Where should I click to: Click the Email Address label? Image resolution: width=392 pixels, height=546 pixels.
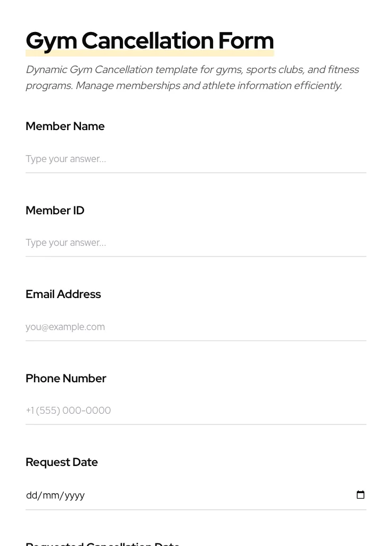click(x=63, y=294)
